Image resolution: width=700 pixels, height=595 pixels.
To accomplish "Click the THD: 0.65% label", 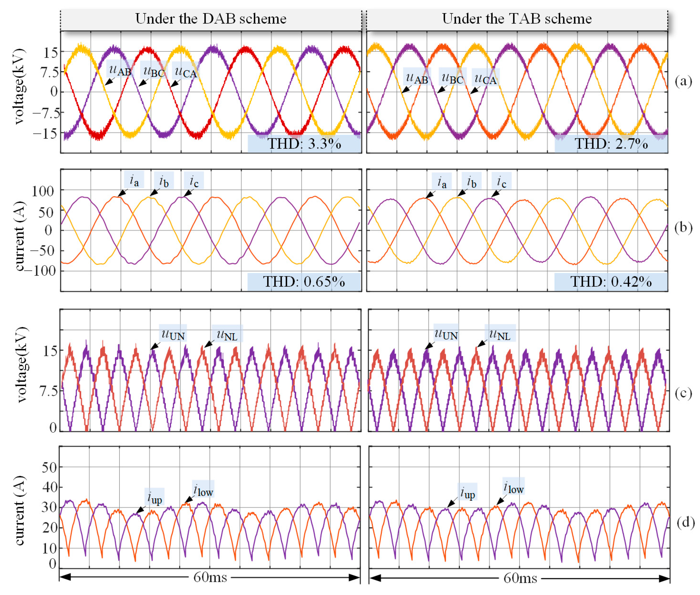I will pos(304,282).
